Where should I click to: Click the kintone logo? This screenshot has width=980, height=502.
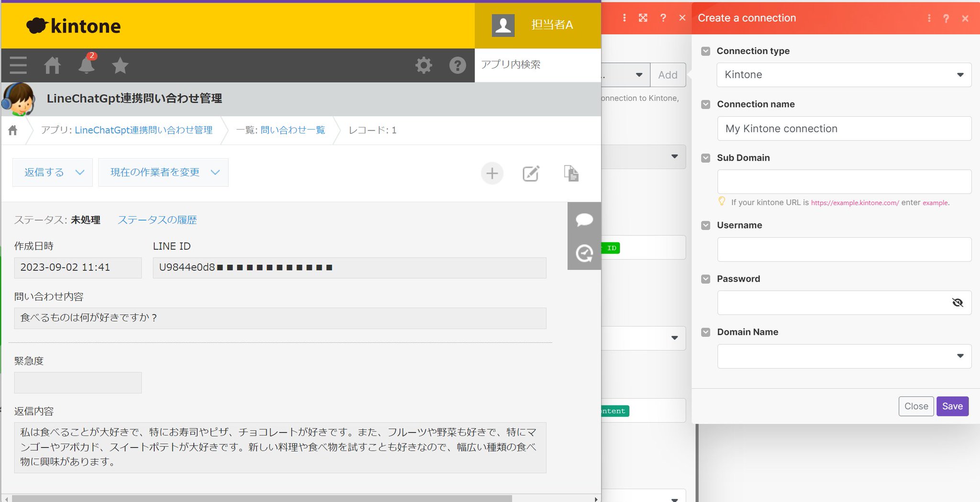tap(73, 26)
